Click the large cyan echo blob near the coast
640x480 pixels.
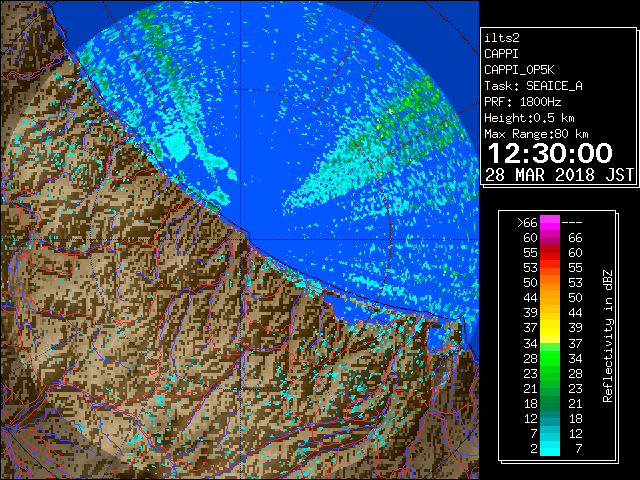click(178, 148)
